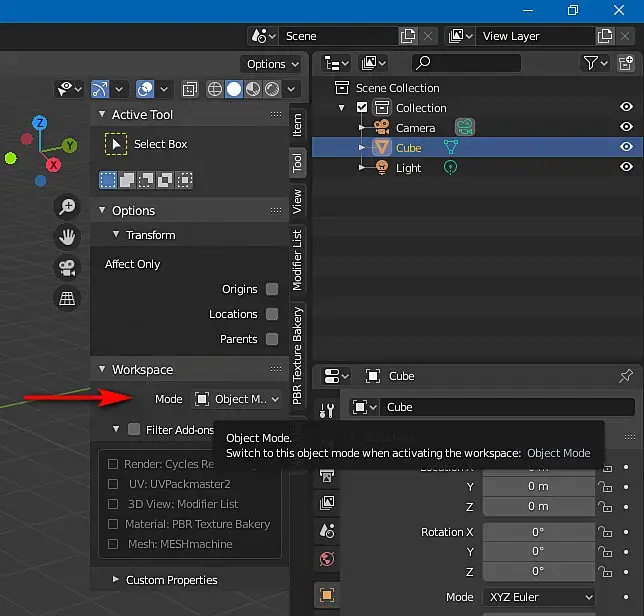Switch to rendered shading
The width and height of the screenshot is (644, 616).
click(x=272, y=89)
